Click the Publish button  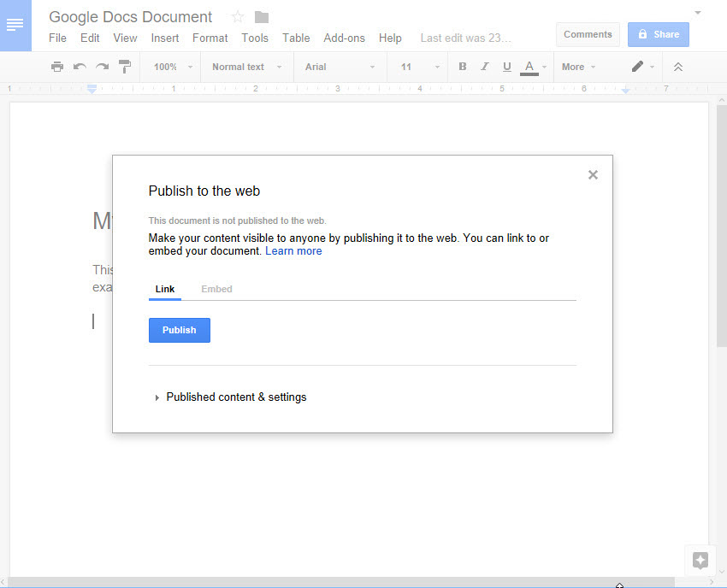[x=179, y=330]
